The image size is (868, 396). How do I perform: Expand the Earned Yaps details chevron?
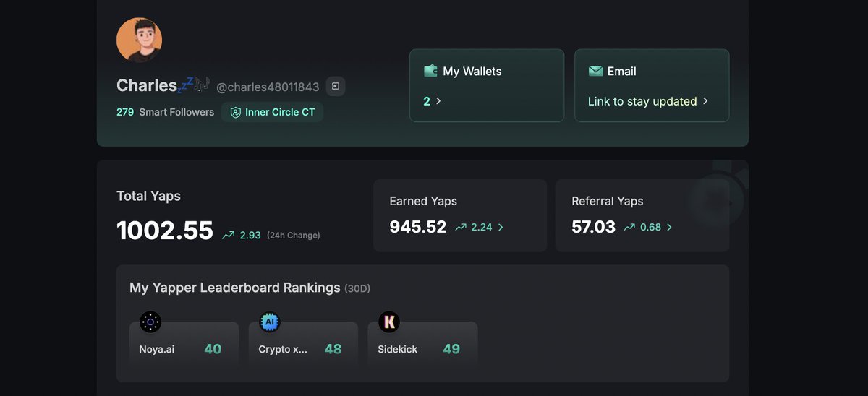click(x=501, y=227)
